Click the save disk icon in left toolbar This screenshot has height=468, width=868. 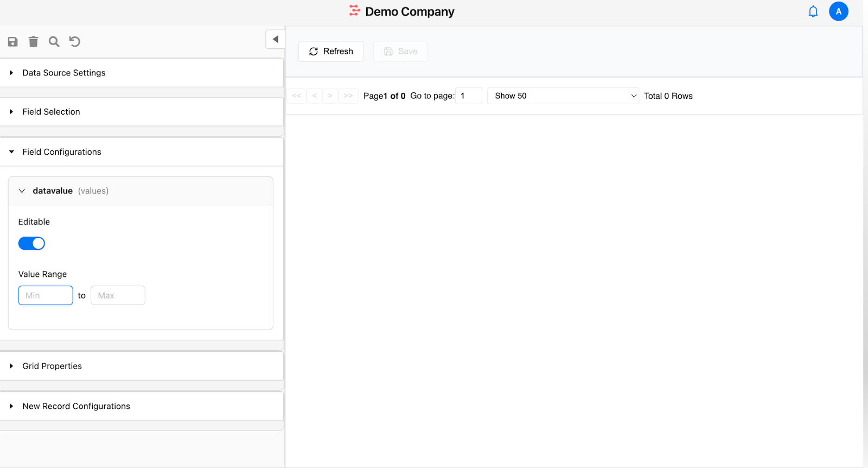click(13, 42)
